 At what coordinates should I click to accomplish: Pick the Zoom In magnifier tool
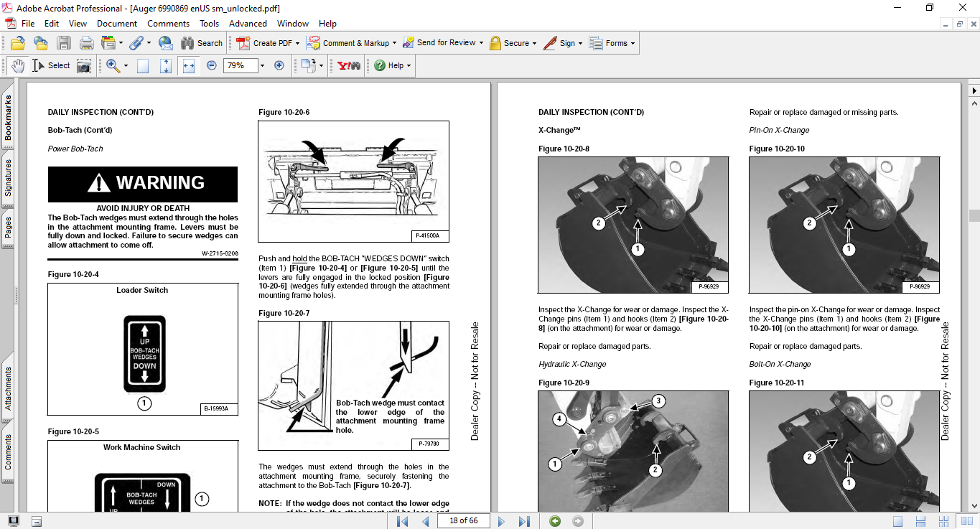point(113,65)
